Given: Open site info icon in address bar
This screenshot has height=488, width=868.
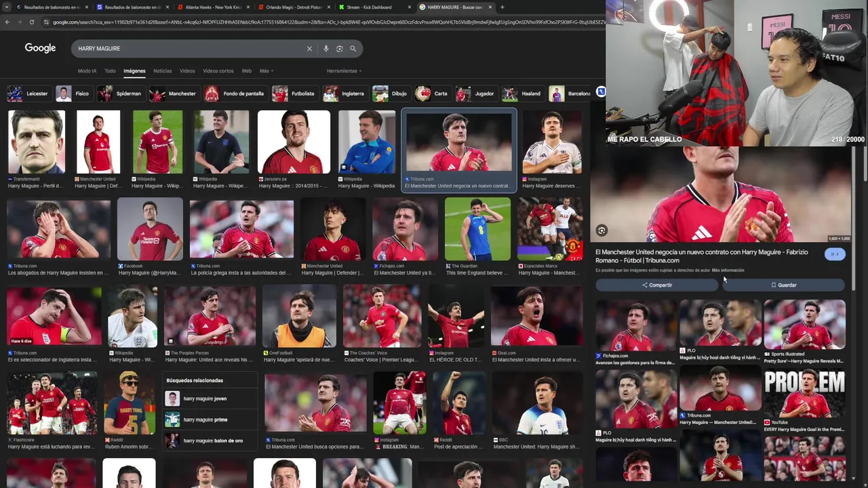Looking at the screenshot, I should pyautogui.click(x=46, y=22).
